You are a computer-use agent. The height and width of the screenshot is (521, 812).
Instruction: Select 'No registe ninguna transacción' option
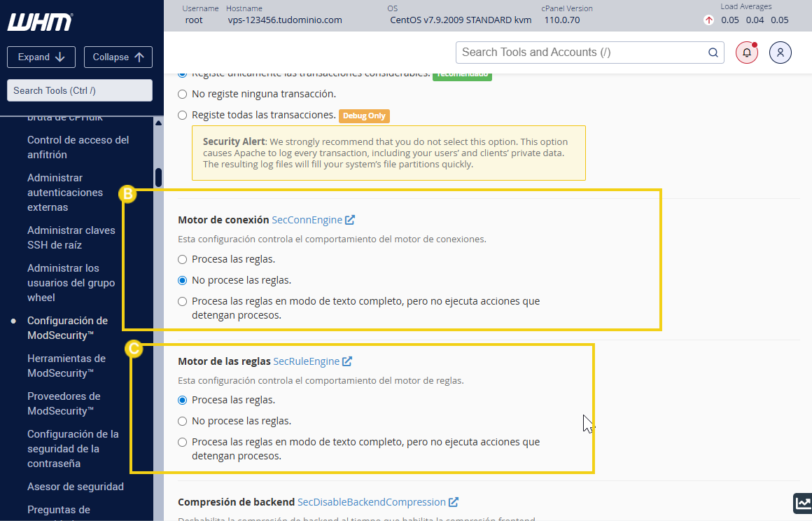pyautogui.click(x=182, y=95)
